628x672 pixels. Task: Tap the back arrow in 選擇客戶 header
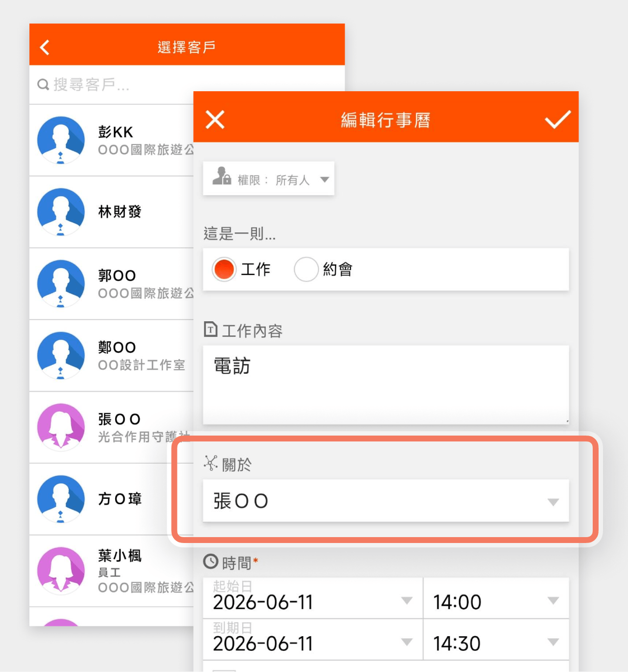45,48
